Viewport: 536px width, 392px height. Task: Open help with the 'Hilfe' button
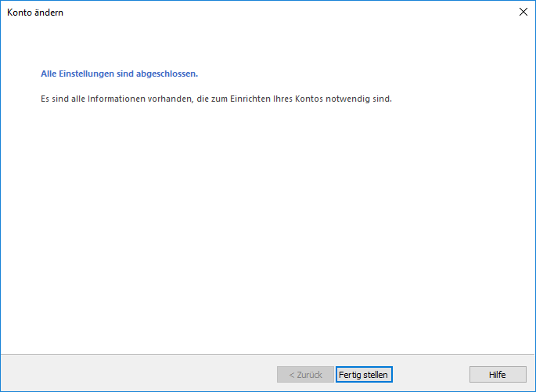[497, 375]
